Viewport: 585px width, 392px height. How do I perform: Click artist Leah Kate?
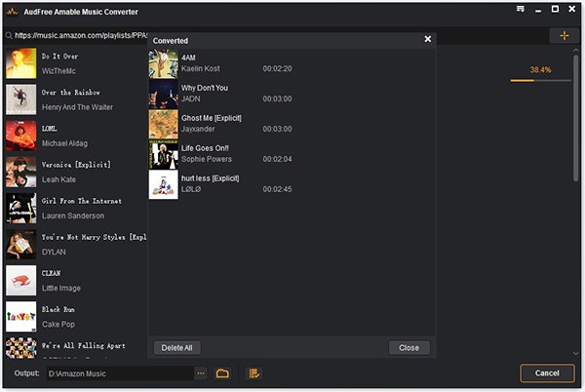58,179
